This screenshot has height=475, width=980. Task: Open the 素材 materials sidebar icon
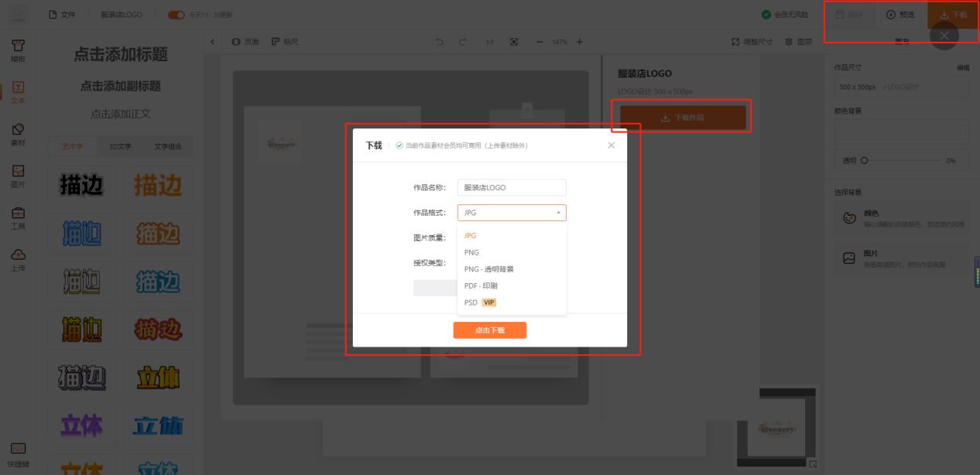click(x=18, y=134)
